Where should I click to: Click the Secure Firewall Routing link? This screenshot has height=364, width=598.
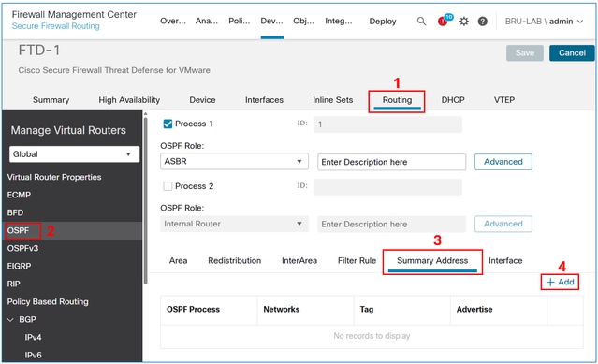click(x=55, y=26)
